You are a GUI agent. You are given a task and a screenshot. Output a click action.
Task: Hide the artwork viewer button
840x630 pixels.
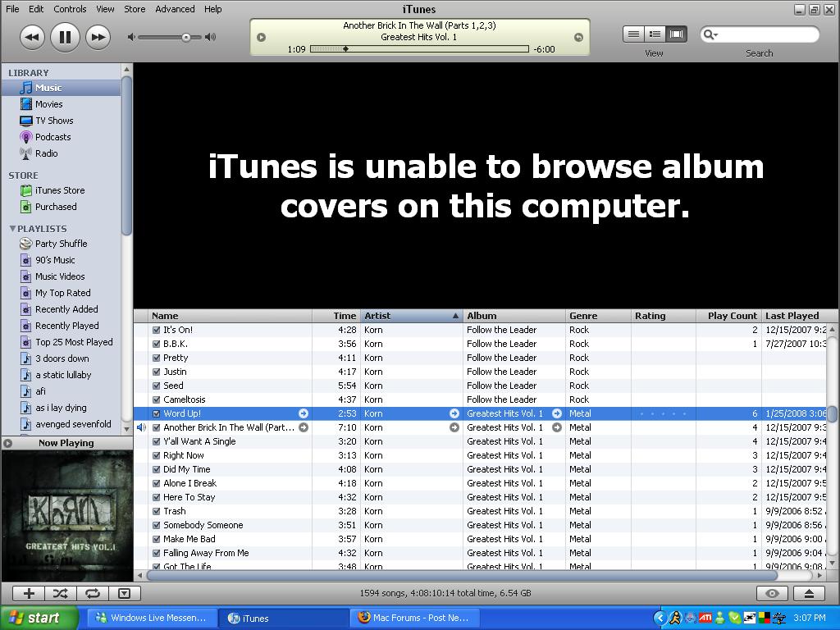click(125, 593)
